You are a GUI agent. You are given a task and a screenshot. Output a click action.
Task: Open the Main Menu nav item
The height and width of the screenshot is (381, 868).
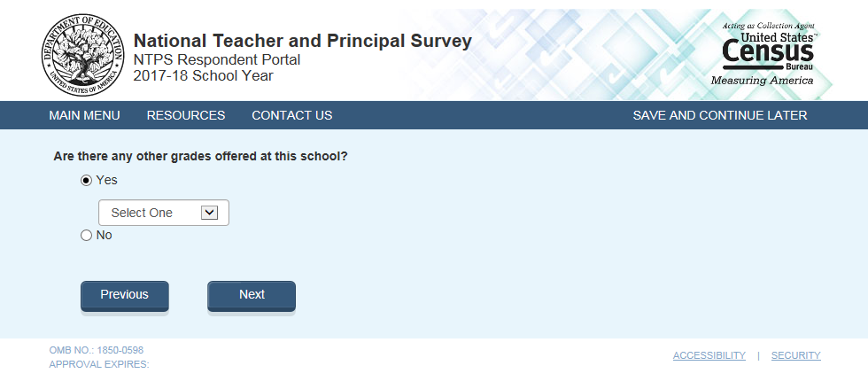coord(84,115)
